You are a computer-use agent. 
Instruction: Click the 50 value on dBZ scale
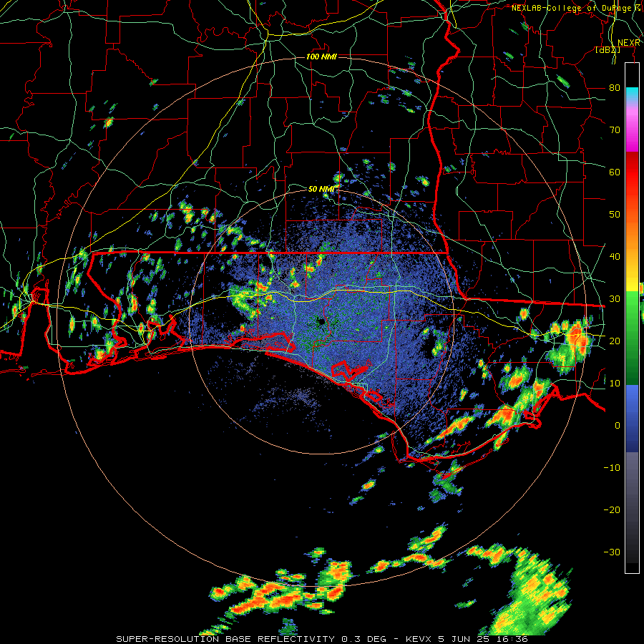tap(615, 215)
